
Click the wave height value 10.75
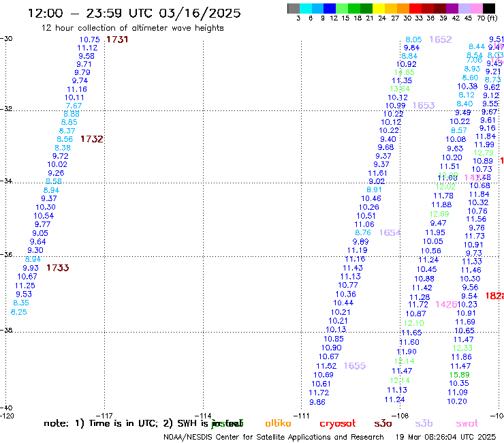(90, 40)
